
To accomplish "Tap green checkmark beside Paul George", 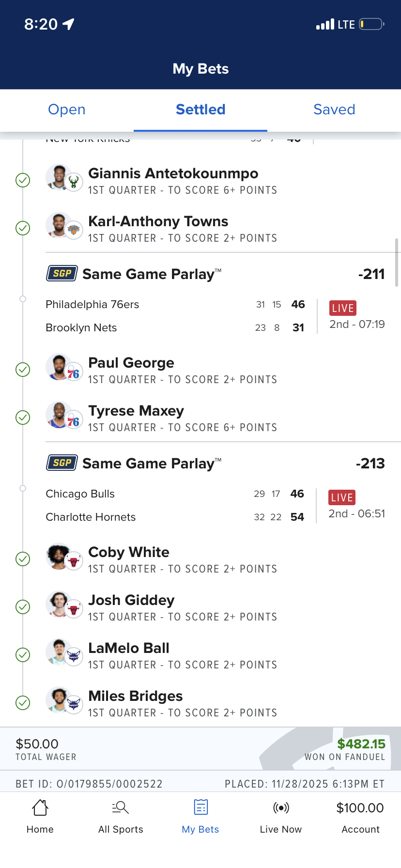I will [x=23, y=370].
